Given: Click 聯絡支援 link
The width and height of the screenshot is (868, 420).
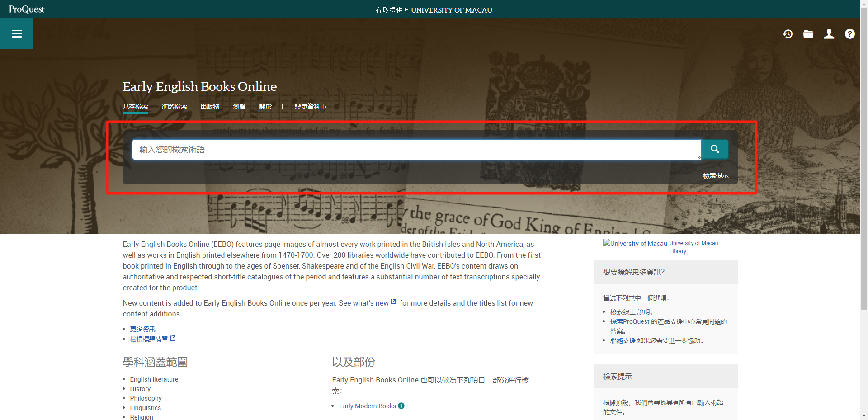Looking at the screenshot, I should [623, 340].
